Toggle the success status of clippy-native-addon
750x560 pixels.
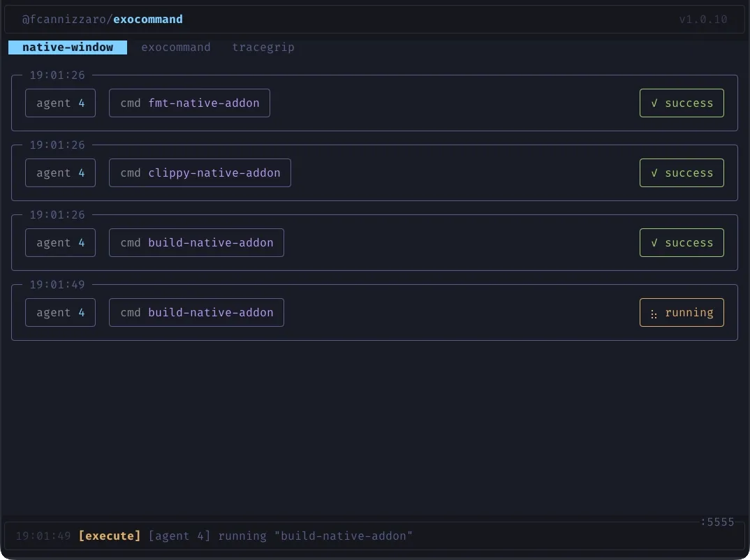pyautogui.click(x=682, y=172)
